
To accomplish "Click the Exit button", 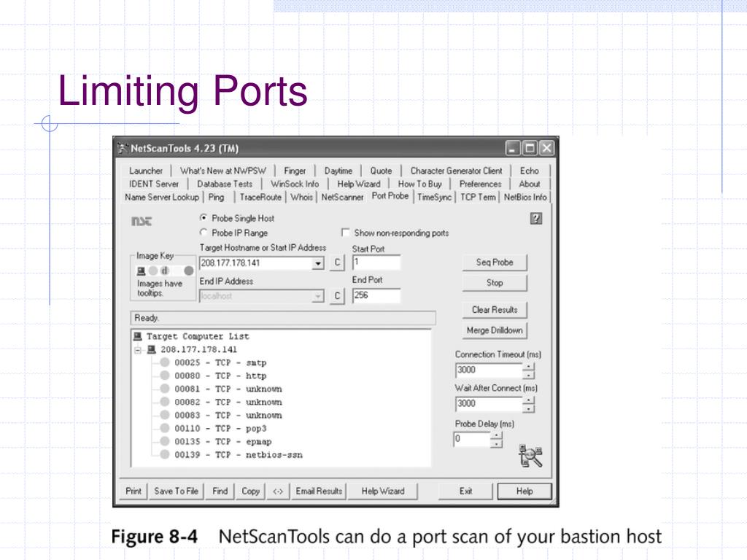I will [465, 491].
